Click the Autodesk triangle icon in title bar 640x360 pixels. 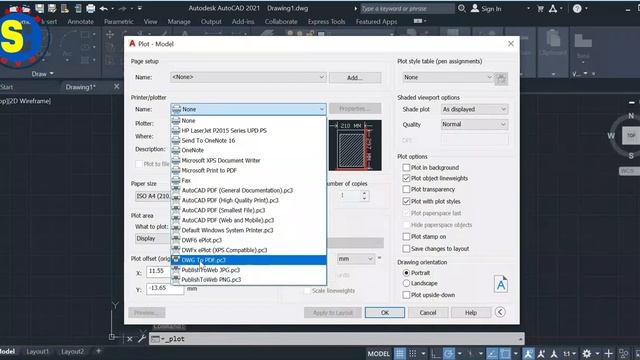click(x=553, y=8)
